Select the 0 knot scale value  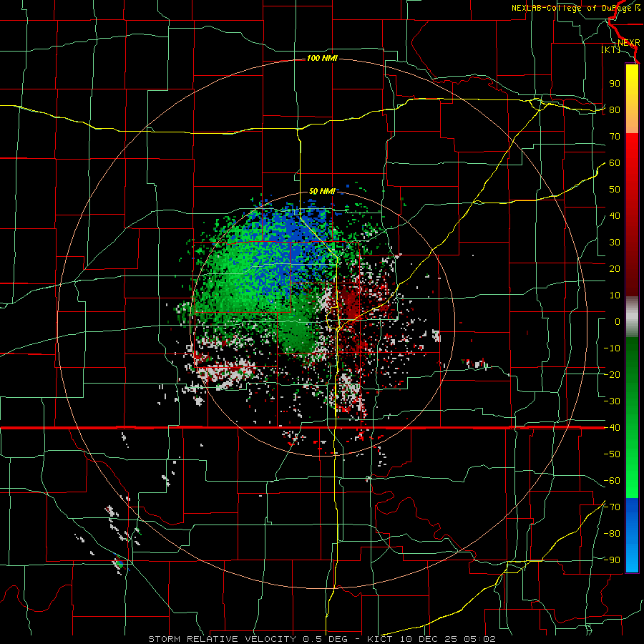coord(618,322)
